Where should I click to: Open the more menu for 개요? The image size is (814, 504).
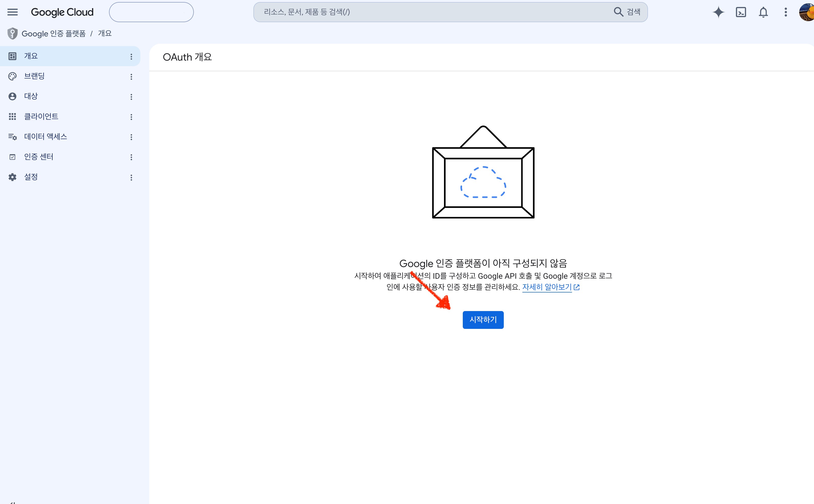[131, 57]
